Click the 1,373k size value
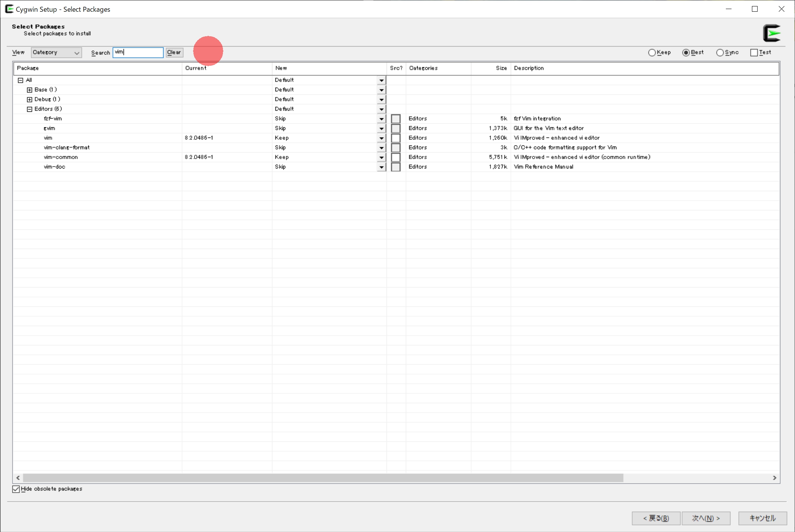Viewport: 795px width, 532px height. (x=498, y=128)
